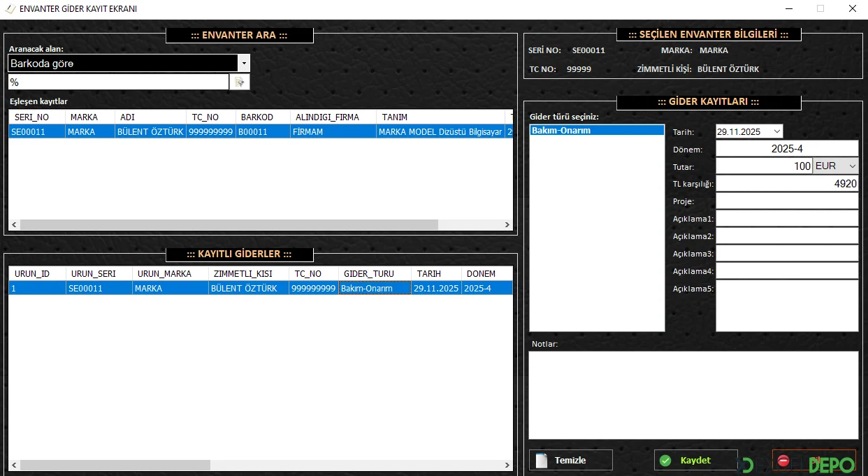Click the Temizle button
This screenshot has height=476, width=868.
pos(570,460)
